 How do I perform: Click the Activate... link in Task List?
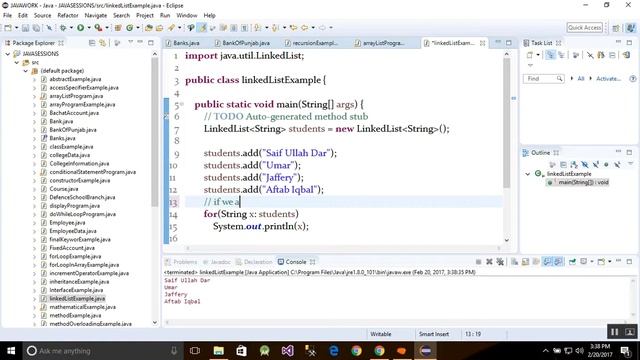(608, 78)
